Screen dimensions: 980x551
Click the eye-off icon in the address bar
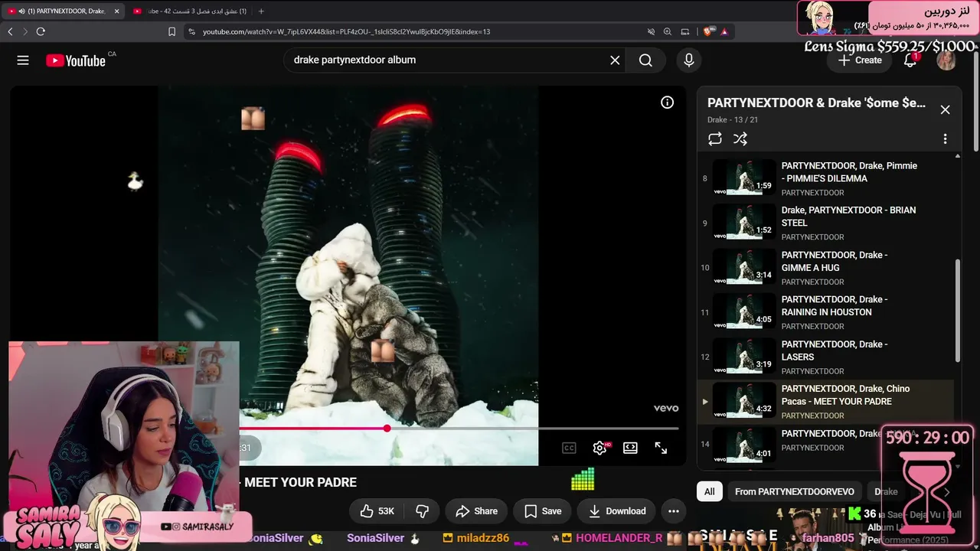(x=651, y=31)
